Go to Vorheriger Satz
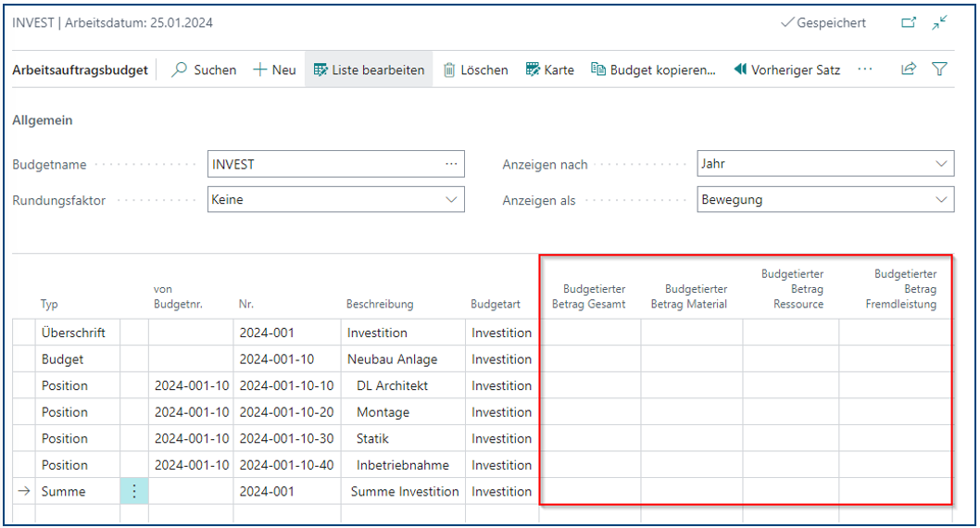The height and width of the screenshot is (528, 980). (787, 70)
